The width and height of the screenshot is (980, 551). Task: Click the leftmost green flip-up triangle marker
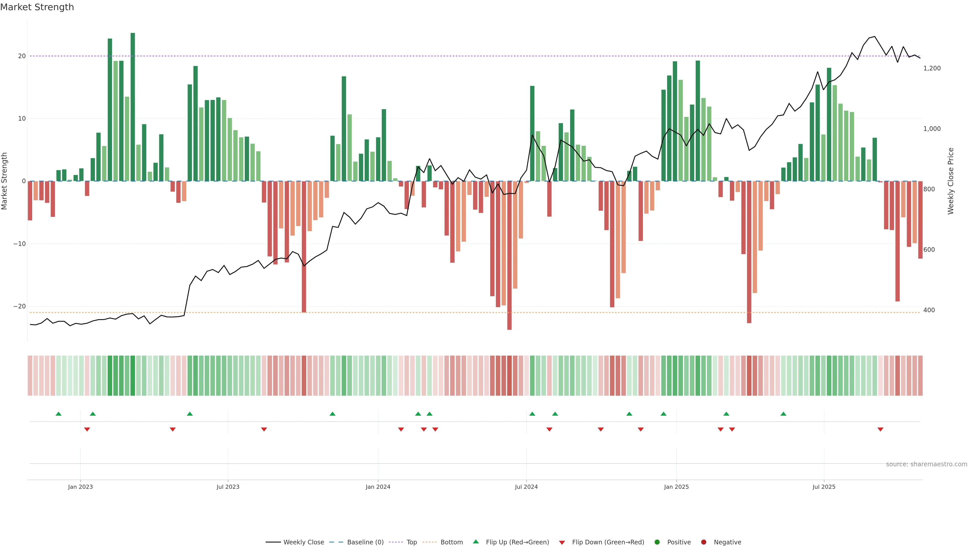pyautogui.click(x=59, y=414)
